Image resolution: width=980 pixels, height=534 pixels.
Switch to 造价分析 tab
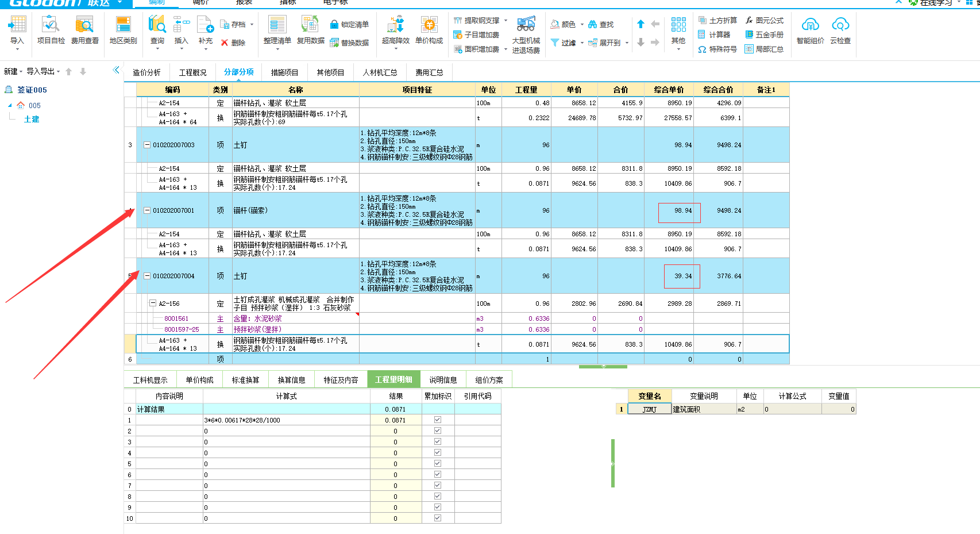[146, 72]
